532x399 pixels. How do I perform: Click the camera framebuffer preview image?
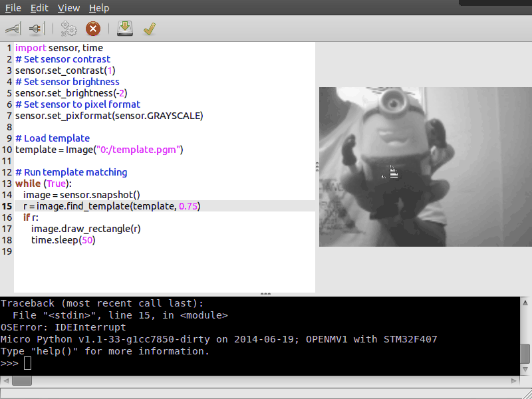pyautogui.click(x=426, y=167)
